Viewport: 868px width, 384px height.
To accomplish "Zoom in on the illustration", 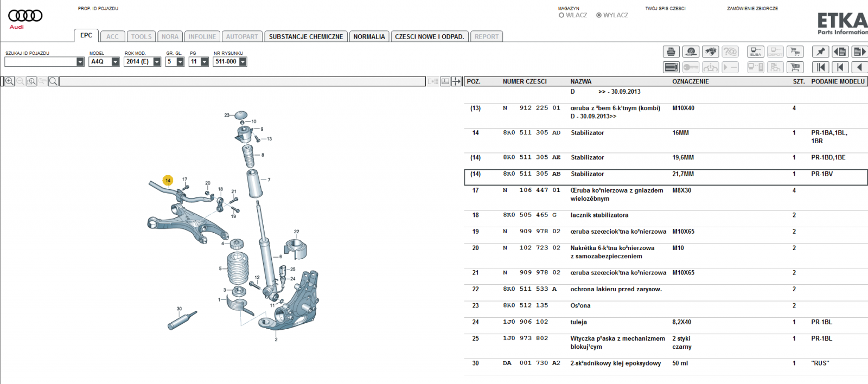I will tap(10, 81).
